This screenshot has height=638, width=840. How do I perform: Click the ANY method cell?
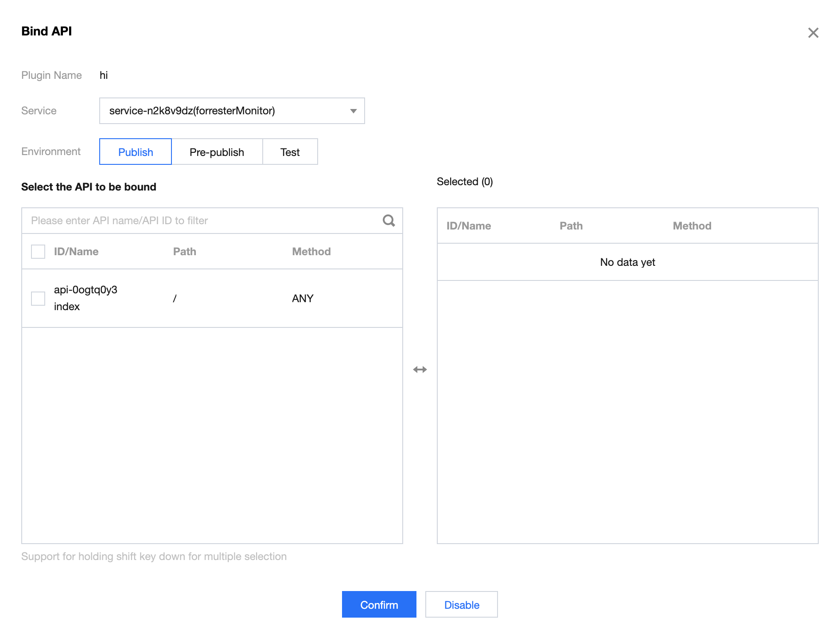click(303, 299)
